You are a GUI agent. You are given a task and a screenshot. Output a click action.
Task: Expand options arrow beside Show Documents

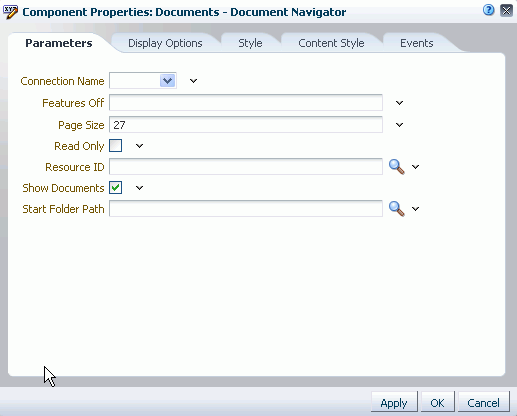pyautogui.click(x=139, y=188)
